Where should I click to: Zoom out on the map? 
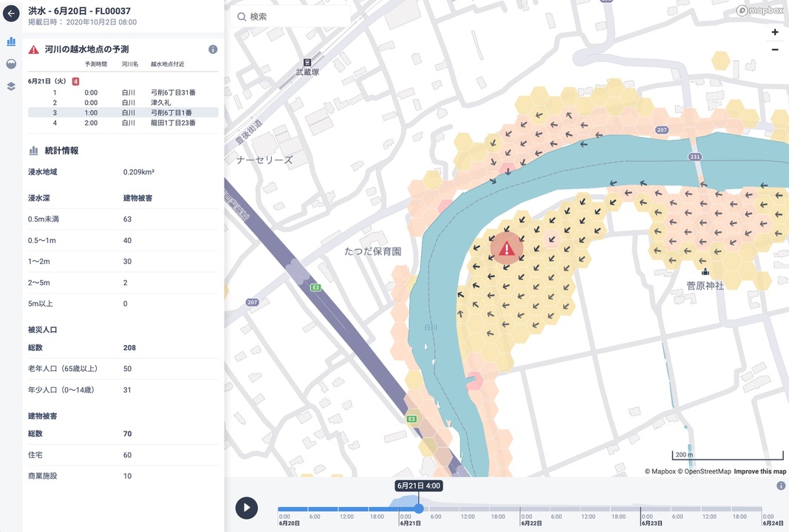click(774, 50)
